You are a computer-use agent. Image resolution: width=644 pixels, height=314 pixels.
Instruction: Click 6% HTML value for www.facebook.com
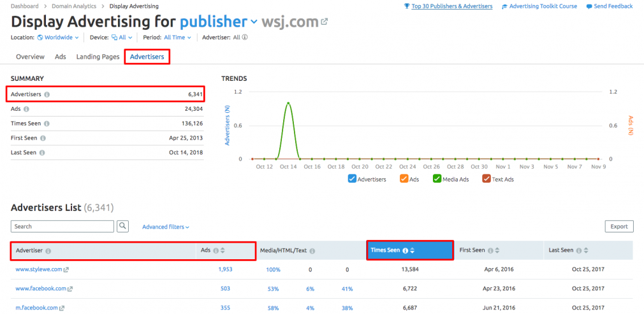click(x=310, y=289)
